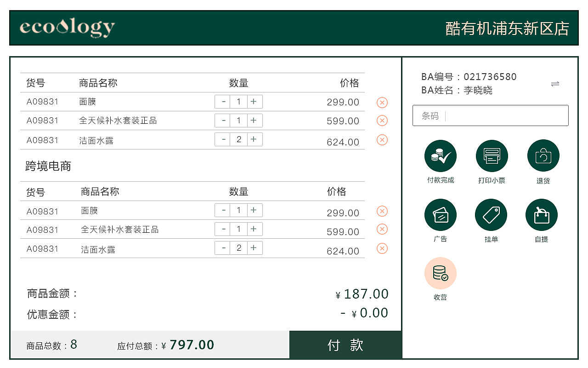Choose the 自提 self-pickup icon
Image resolution: width=588 pixels, height=368 pixels.
[x=542, y=215]
